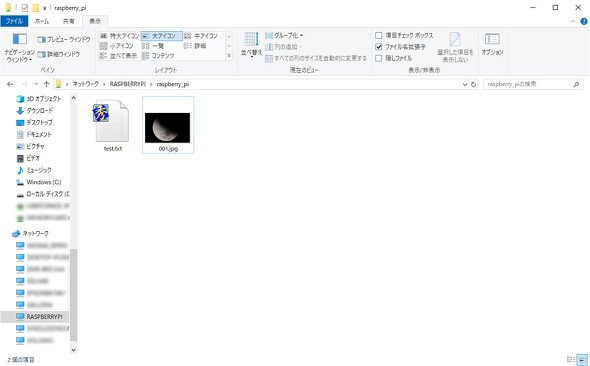Viewport: 590px width, 366px height.
Task: Go back with the back arrow
Action: 10,84
